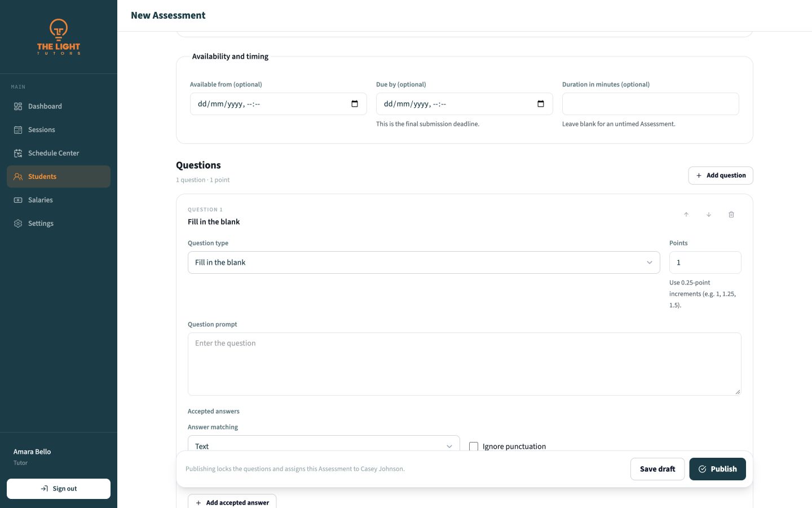Open Salaries section

59,200
